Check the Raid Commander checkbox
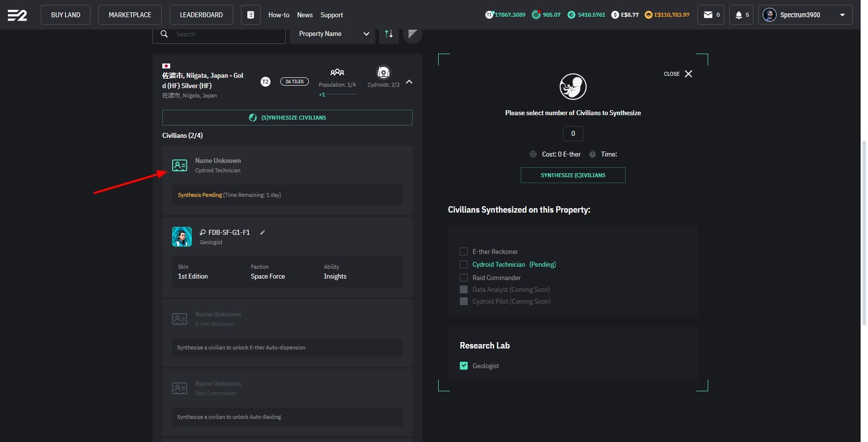This screenshot has width=868, height=442. (x=463, y=278)
